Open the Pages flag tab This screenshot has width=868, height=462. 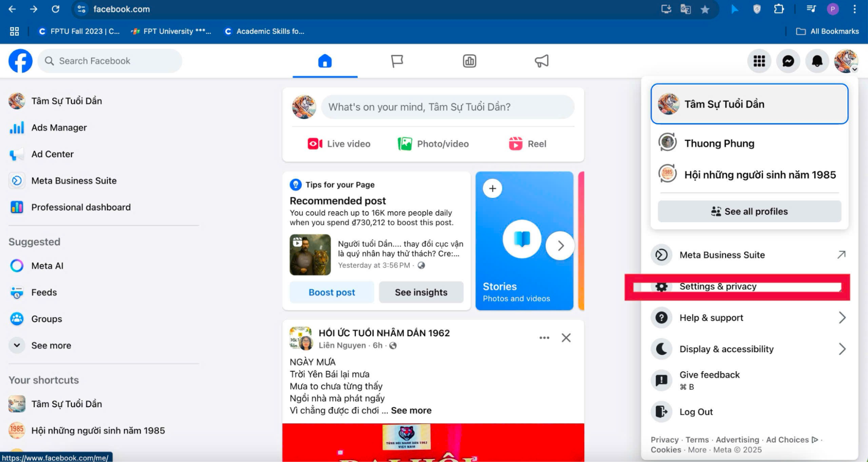pos(397,61)
